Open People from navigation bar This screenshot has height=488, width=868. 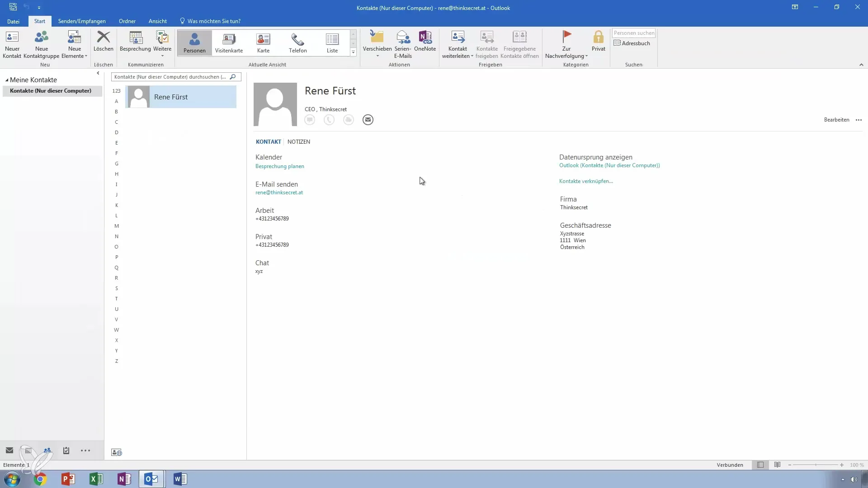[47, 450]
